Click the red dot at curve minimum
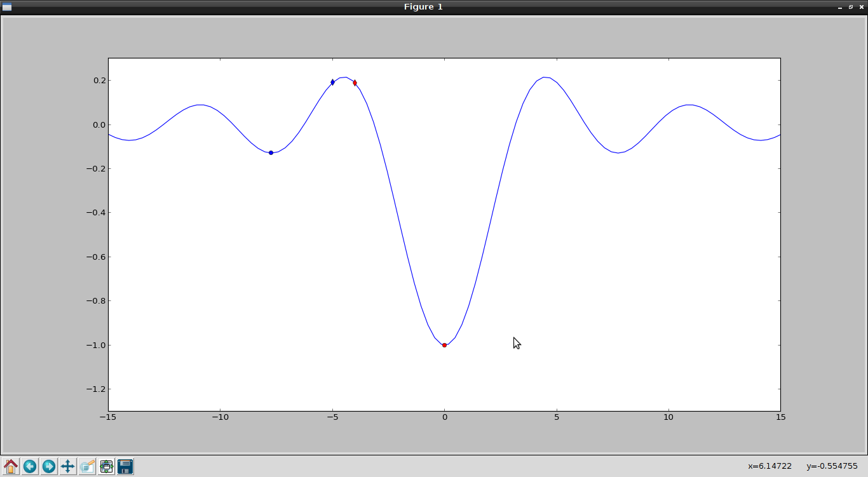 444,345
